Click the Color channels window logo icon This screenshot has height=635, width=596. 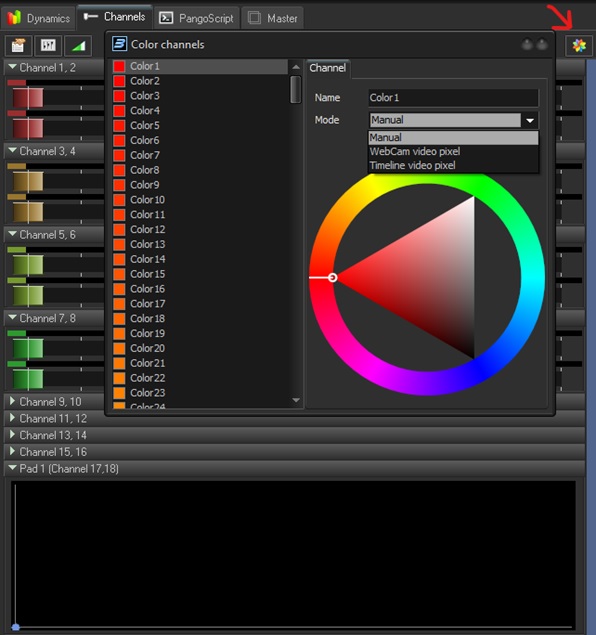click(x=119, y=44)
